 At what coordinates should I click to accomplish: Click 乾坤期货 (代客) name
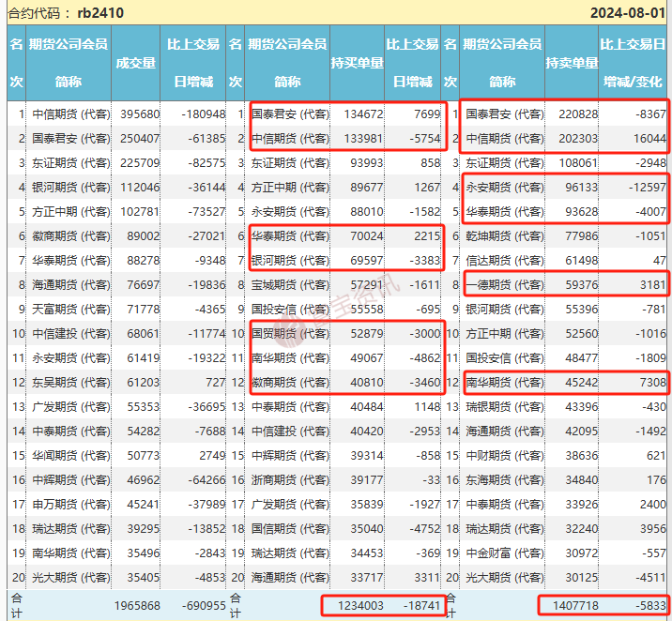(x=505, y=236)
